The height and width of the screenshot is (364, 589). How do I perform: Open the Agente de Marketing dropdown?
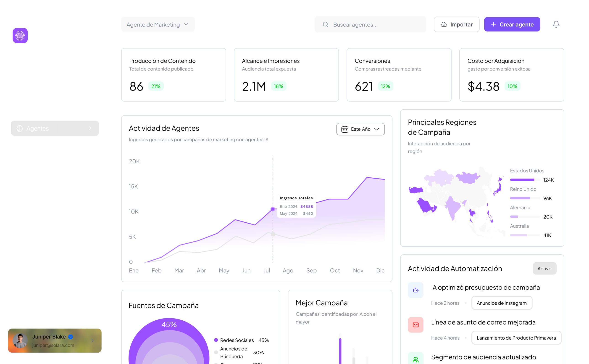158,24
